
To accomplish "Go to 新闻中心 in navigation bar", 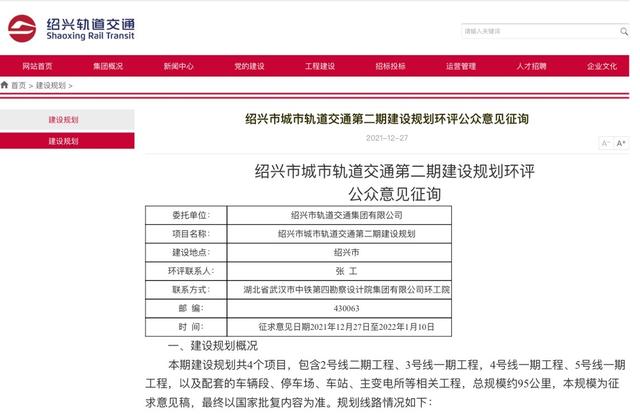I will tap(178, 66).
